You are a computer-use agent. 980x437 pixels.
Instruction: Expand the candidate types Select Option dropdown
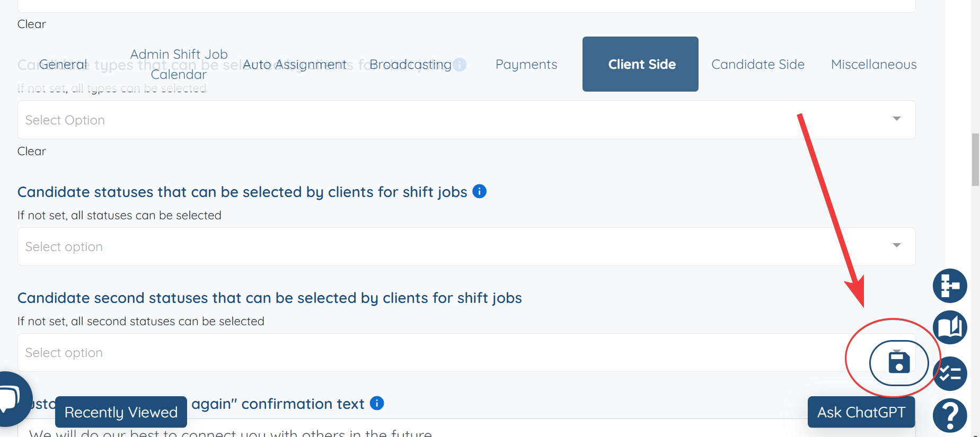pos(466,120)
